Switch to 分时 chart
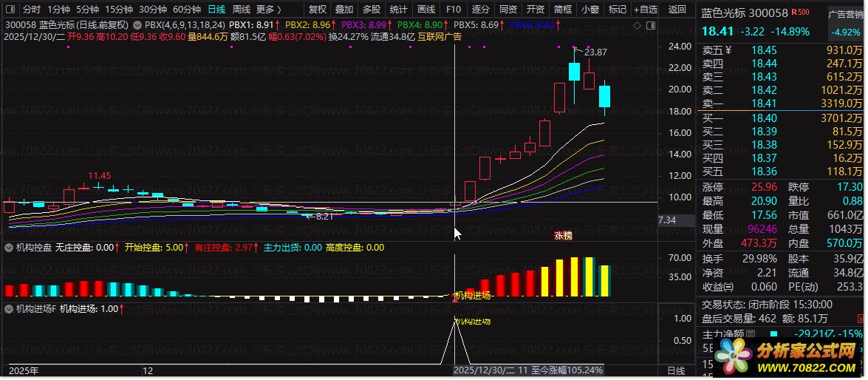 (x=32, y=10)
